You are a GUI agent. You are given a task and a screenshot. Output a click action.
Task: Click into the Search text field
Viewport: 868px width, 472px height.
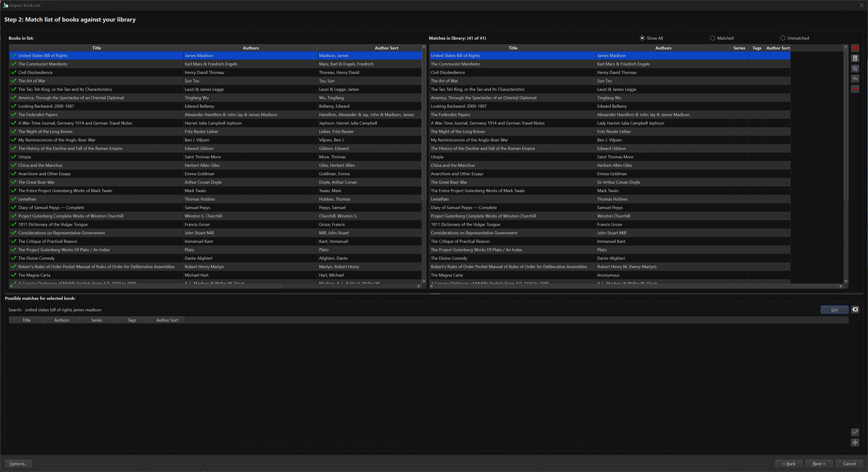(x=404, y=310)
